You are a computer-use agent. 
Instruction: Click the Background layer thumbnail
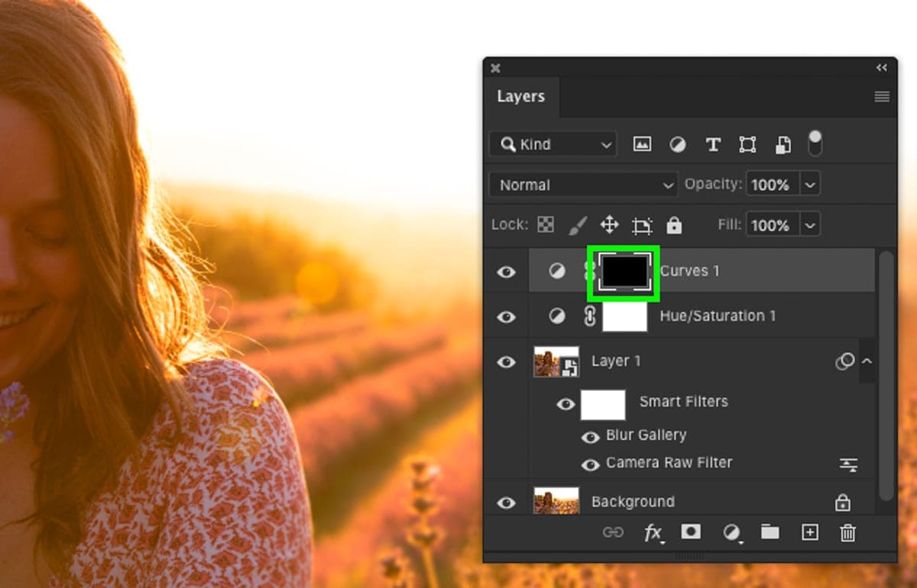[x=556, y=501]
